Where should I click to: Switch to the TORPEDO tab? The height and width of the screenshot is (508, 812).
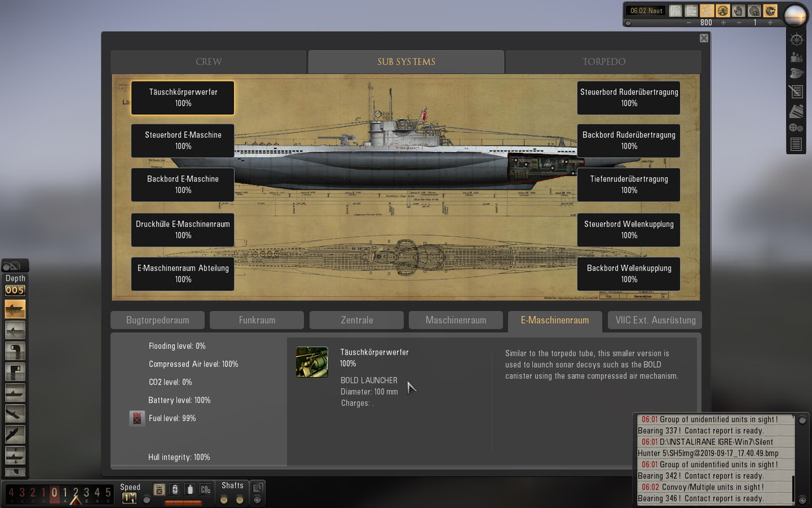coord(604,62)
